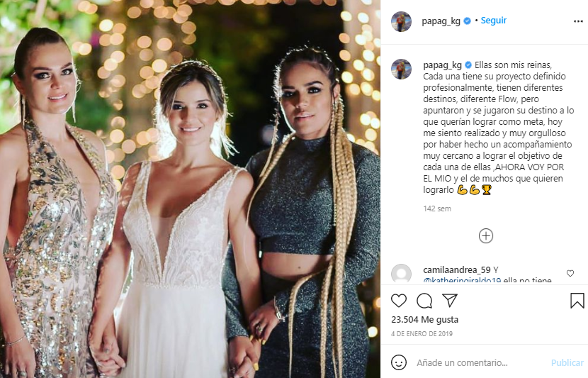Click the @katheringiraldo19 mention

pyautogui.click(x=462, y=279)
